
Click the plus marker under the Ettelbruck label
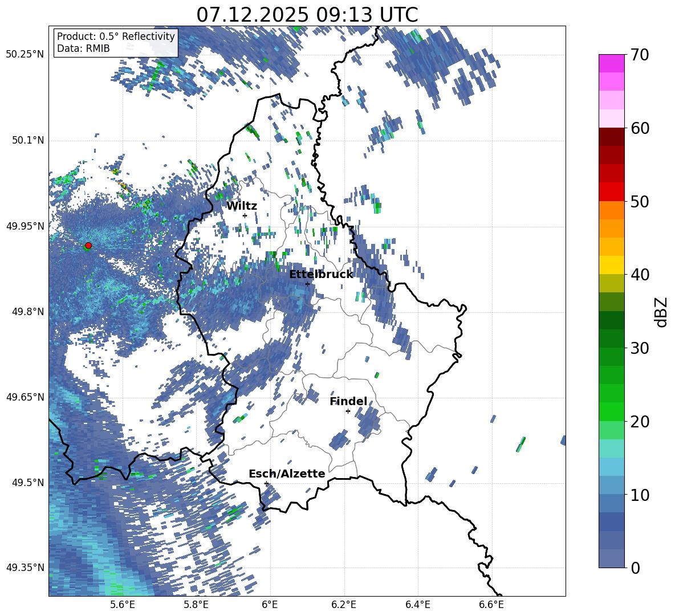point(307,284)
